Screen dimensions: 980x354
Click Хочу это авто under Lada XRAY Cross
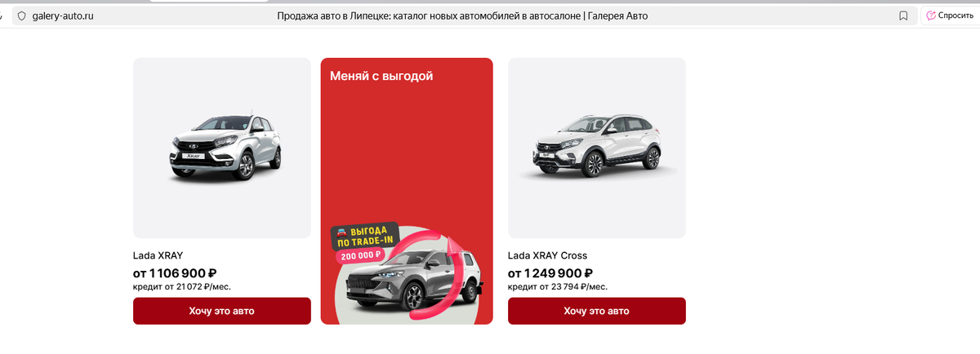[x=597, y=311]
